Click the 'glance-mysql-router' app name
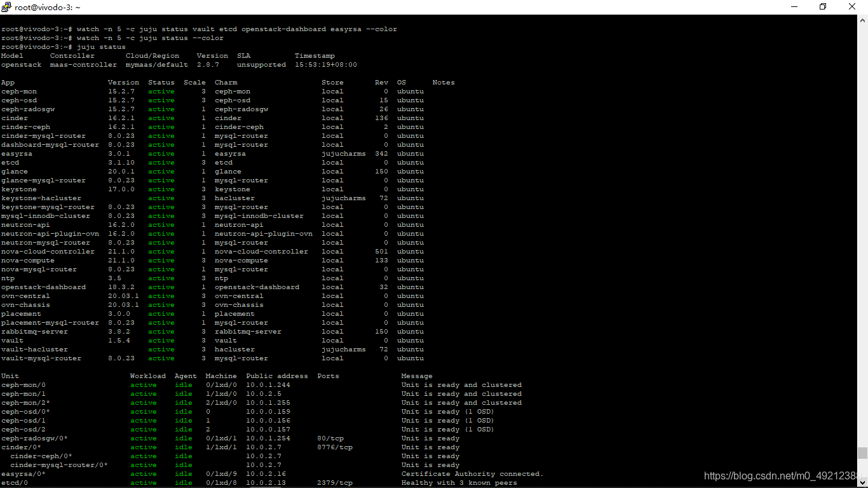 click(43, 180)
